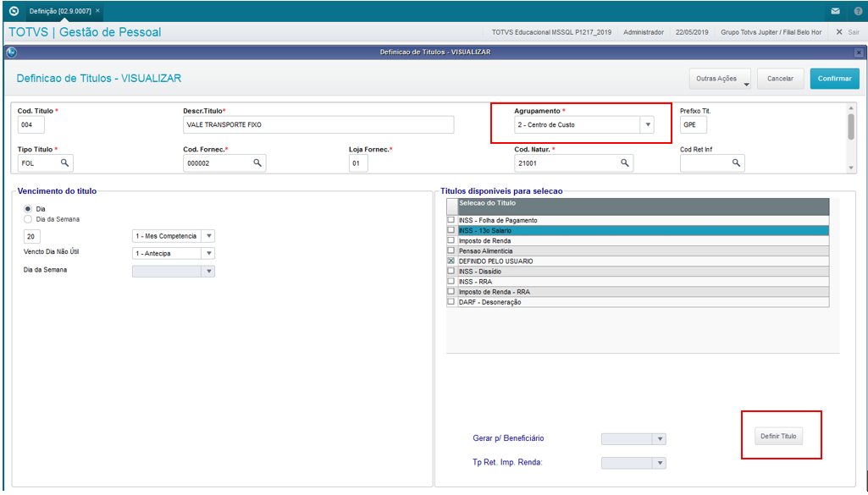Click the TOTVS logo icon in tab bar

pos(14,10)
